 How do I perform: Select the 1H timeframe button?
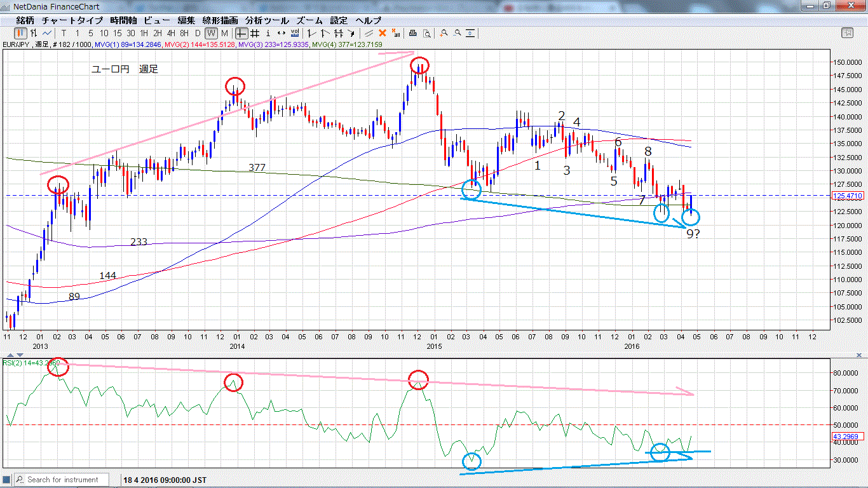tap(144, 32)
